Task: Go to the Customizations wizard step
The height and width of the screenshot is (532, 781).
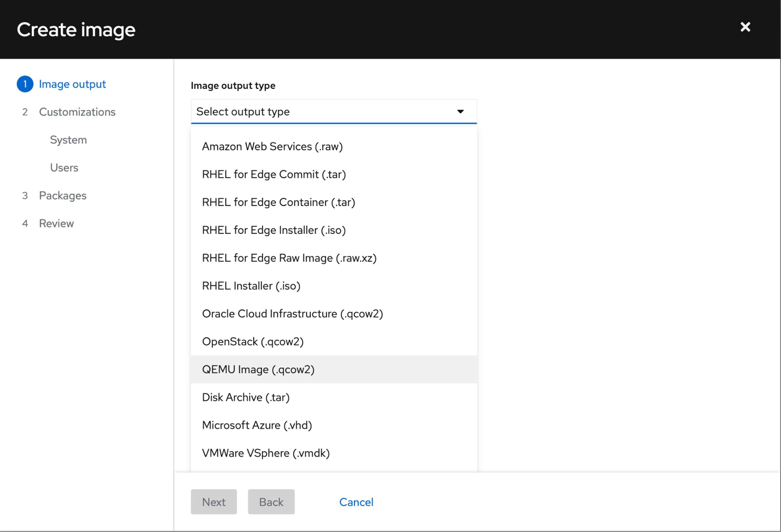Action: (x=77, y=112)
